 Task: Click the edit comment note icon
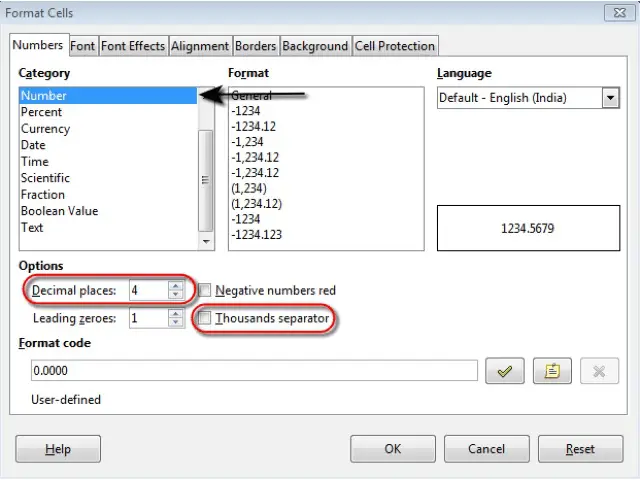point(552,371)
